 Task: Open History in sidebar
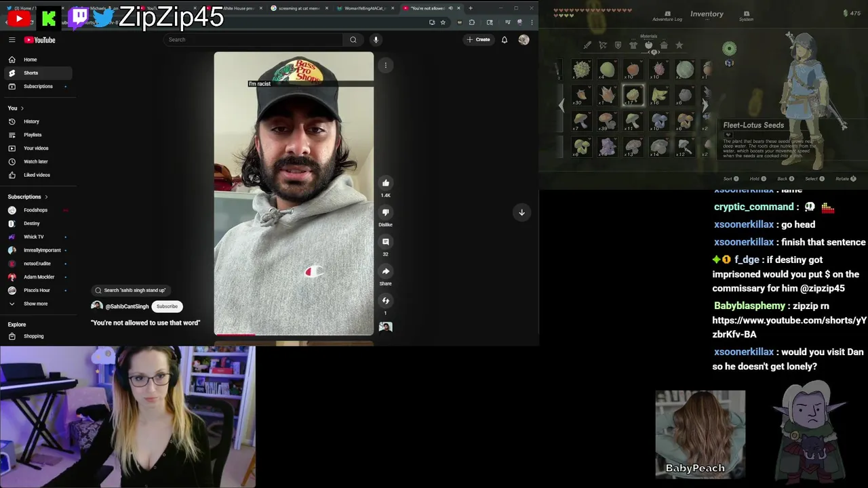tap(38, 121)
